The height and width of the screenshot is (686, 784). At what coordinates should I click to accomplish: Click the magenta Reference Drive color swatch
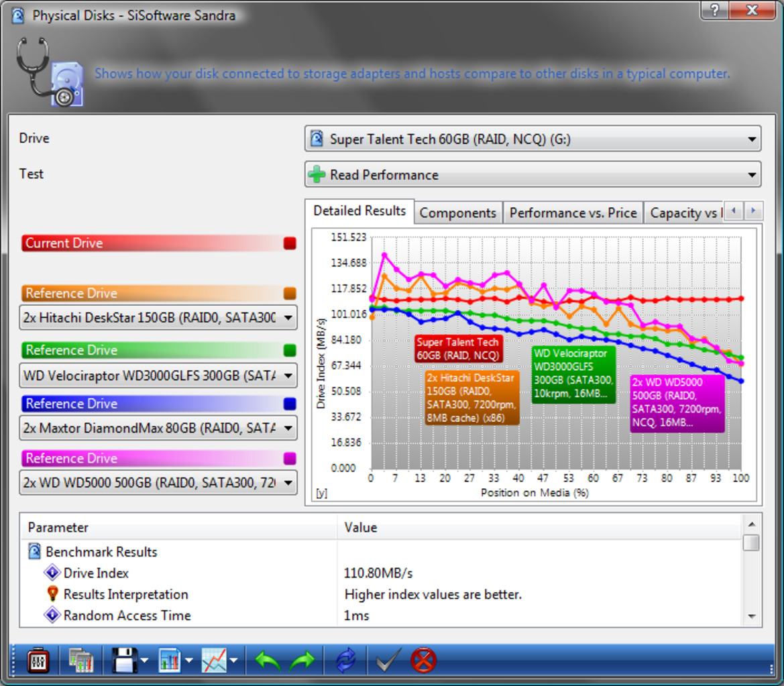pos(290,458)
